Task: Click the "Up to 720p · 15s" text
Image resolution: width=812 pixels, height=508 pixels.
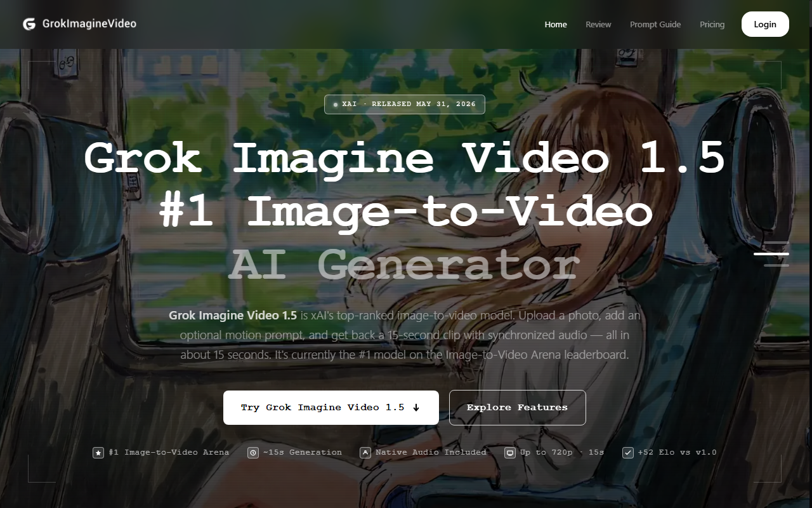Action: coord(562,452)
